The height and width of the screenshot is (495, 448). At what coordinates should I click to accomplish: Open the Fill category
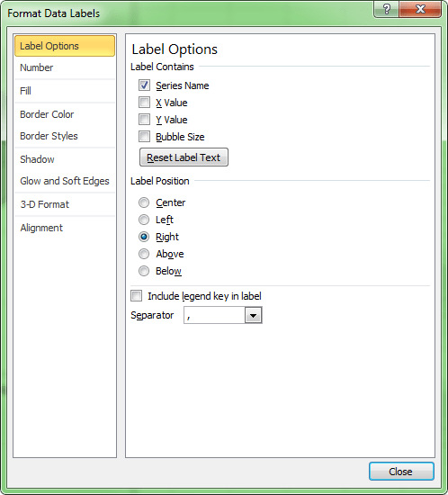pos(65,91)
